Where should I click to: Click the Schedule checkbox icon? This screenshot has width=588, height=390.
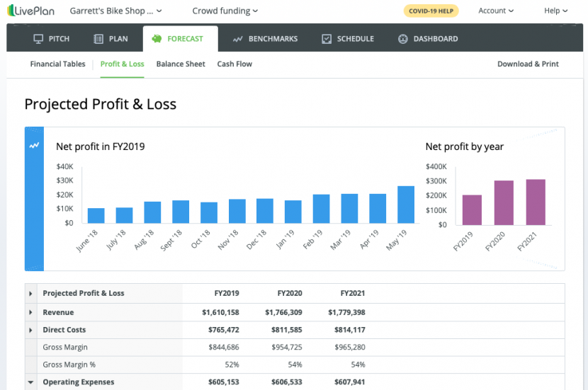coord(327,39)
